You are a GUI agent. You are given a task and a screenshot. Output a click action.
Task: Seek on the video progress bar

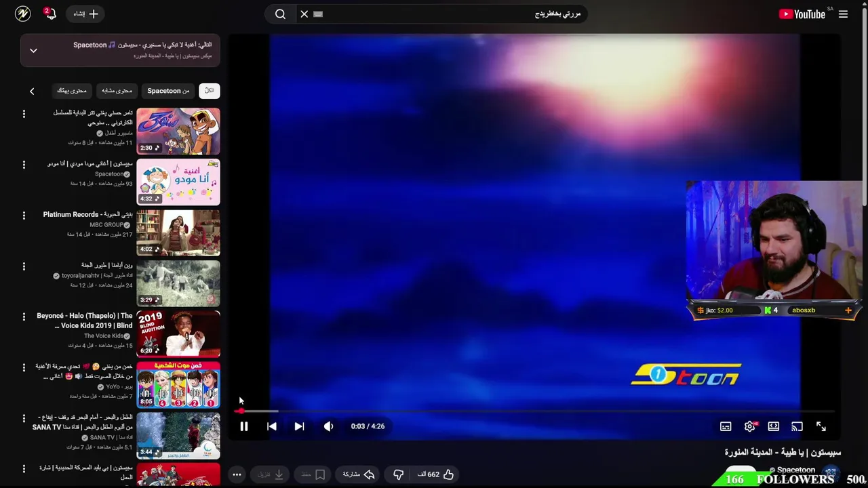coord(536,411)
